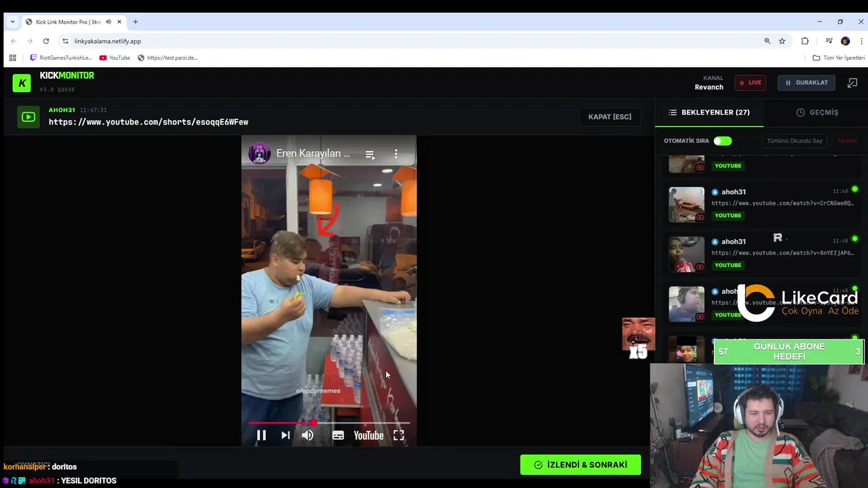
Task: Toggle subtitles in the YouTube player
Action: tap(338, 436)
